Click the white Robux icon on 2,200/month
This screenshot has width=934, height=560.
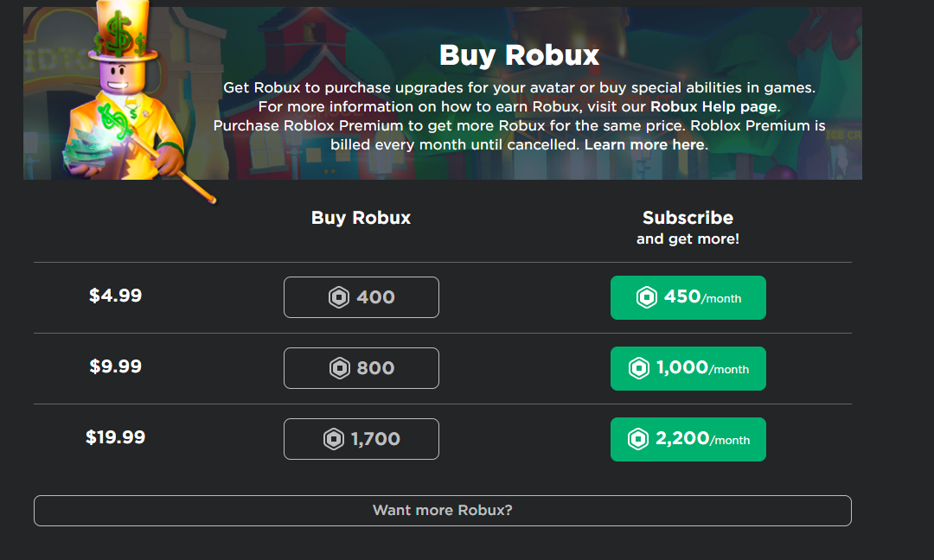(x=638, y=439)
